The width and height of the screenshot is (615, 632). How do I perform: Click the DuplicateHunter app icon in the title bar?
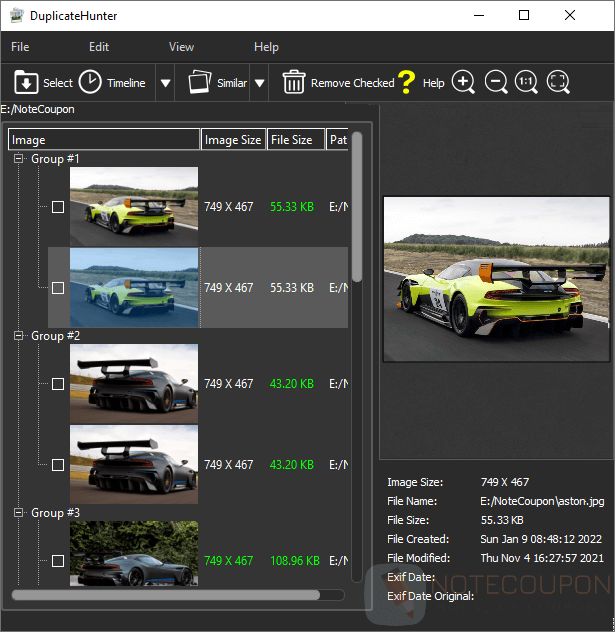(x=17, y=15)
